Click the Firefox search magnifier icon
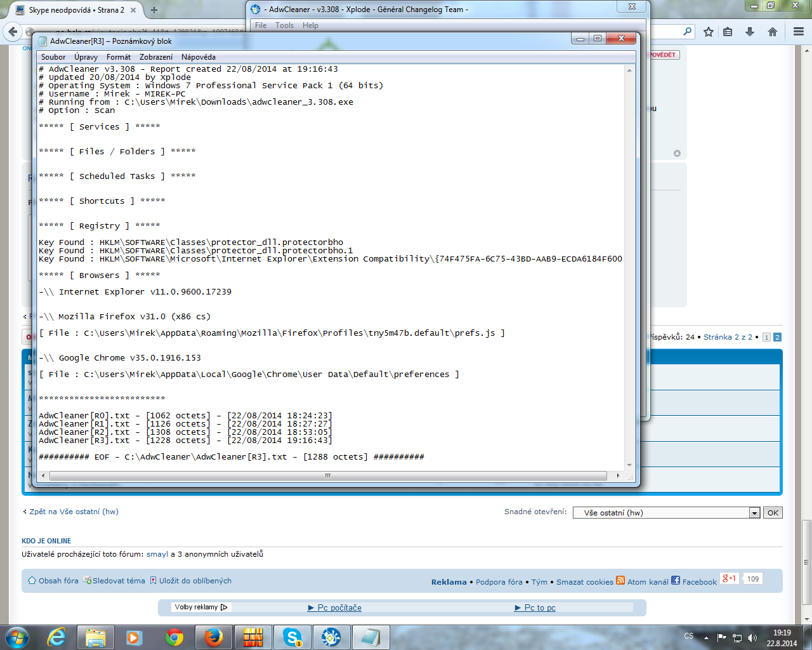Image resolution: width=812 pixels, height=650 pixels. click(687, 31)
